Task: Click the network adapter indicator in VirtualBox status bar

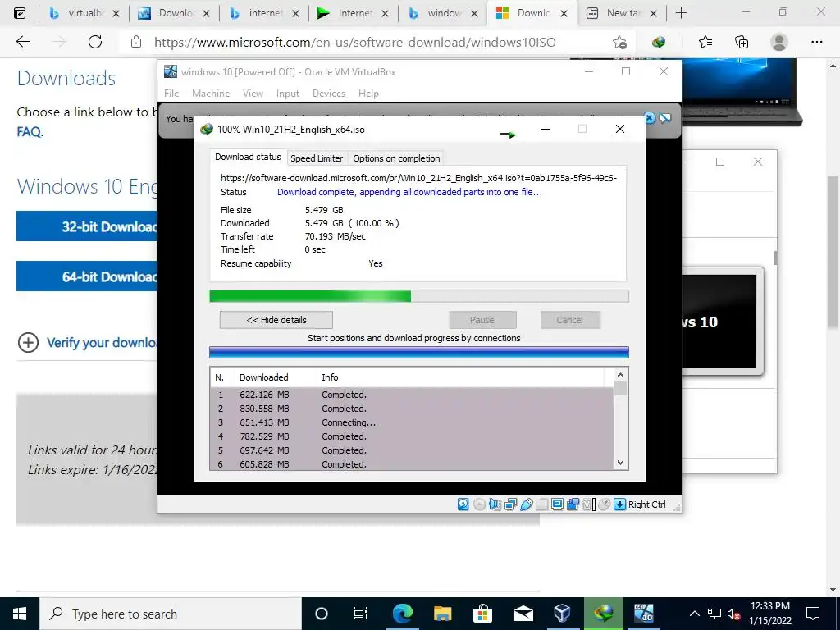Action: pos(510,504)
